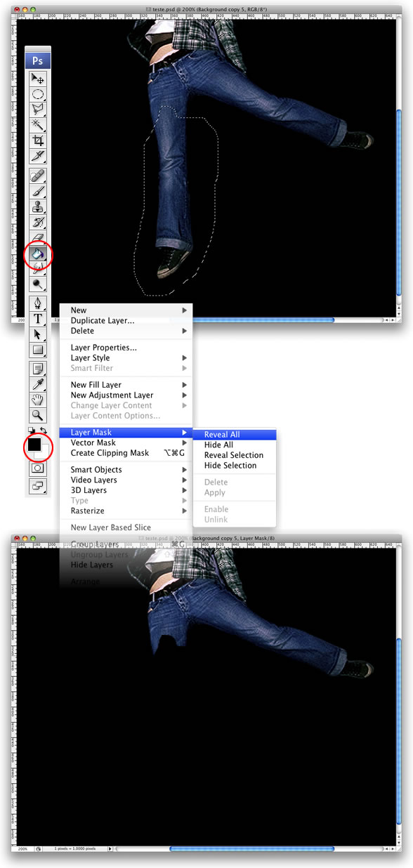The height and width of the screenshot is (868, 413).
Task: Select the Polygonal Lasso tool
Action: [x=38, y=109]
